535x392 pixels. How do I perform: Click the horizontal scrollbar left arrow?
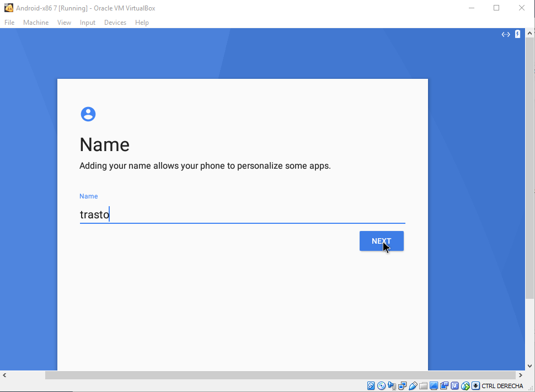(x=4, y=375)
